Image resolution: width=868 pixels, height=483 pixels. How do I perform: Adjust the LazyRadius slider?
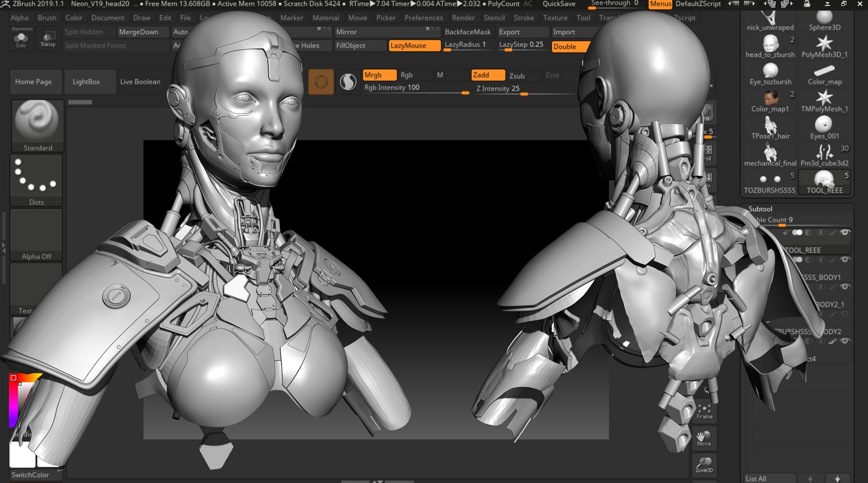pyautogui.click(x=468, y=45)
